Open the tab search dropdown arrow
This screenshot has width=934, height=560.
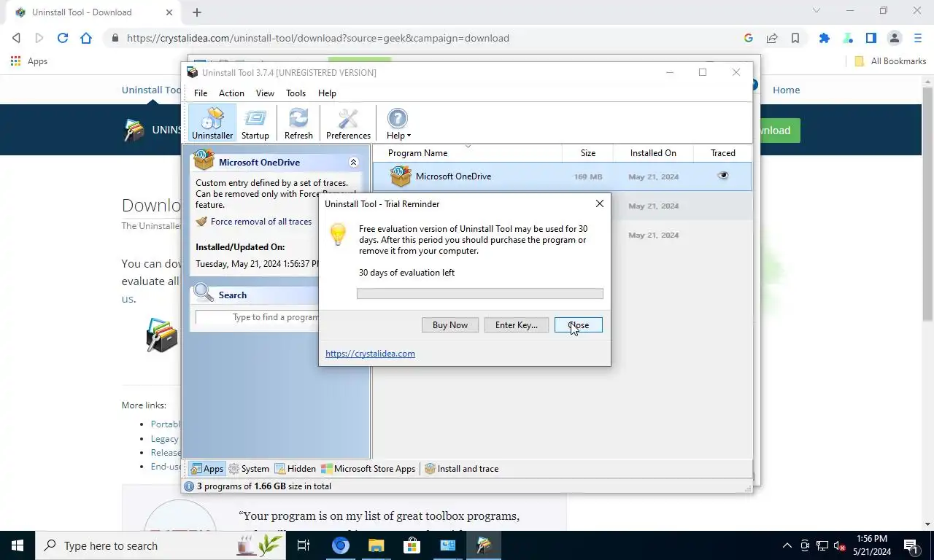click(817, 11)
